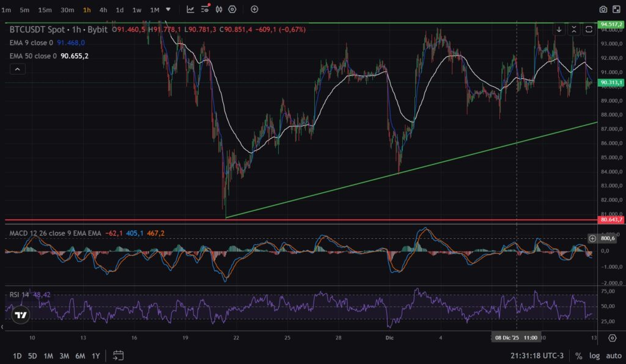Switch to the 1D range tab
626x364 pixels.
(17, 355)
